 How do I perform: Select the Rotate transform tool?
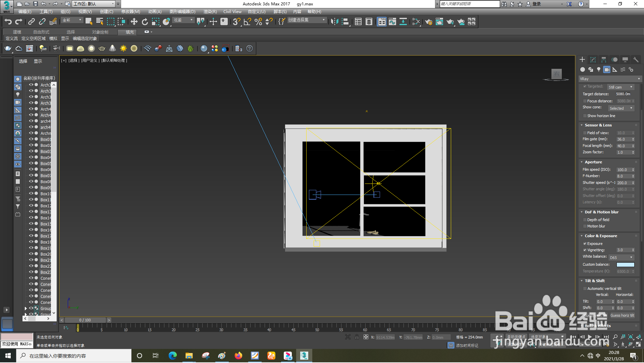point(145,22)
